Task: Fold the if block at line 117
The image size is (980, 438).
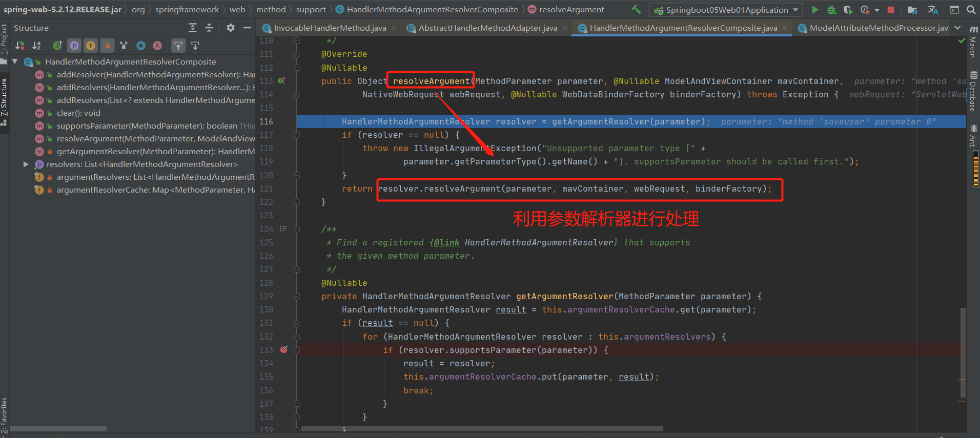Action: coord(297,135)
